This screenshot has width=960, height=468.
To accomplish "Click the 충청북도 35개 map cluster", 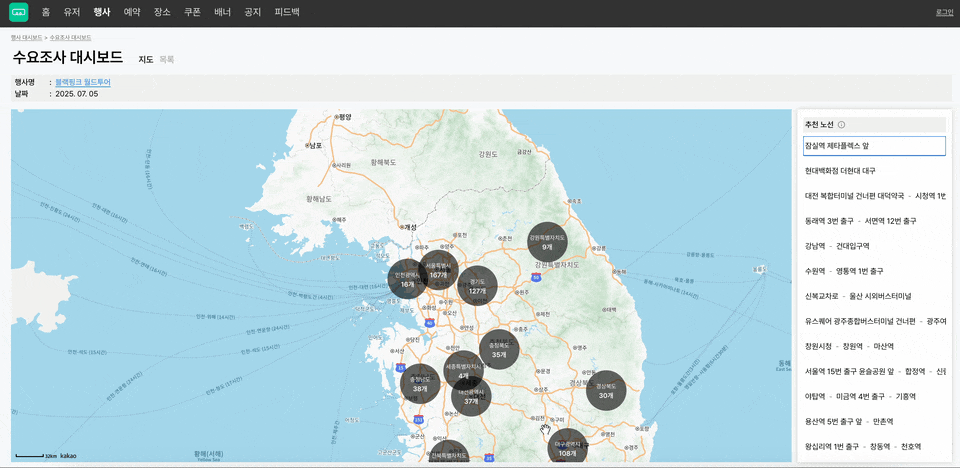I will pyautogui.click(x=499, y=349).
